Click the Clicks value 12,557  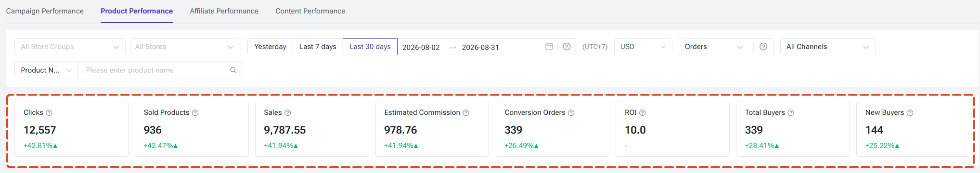[x=39, y=130]
